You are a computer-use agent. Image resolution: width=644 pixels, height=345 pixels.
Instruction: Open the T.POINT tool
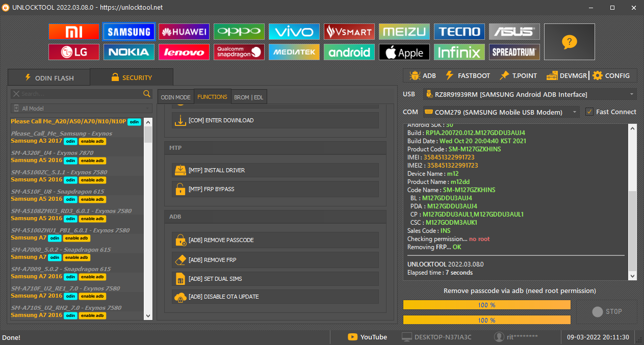(518, 75)
